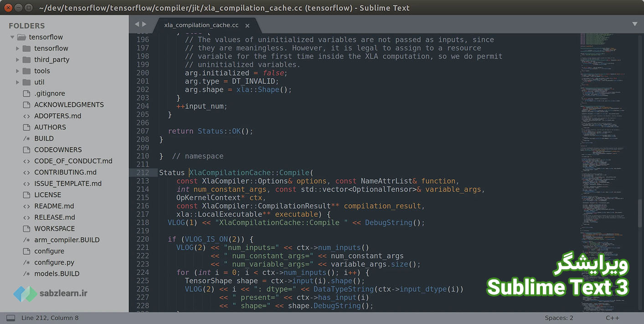
Task: Click the .gitignore file icon
Action: pyautogui.click(x=26, y=93)
